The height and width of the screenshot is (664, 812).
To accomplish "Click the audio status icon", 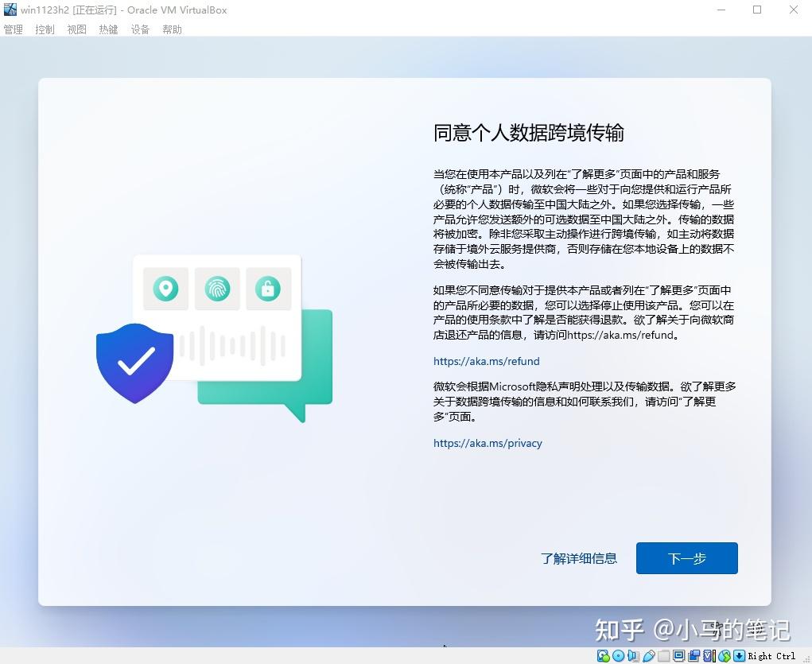I will tap(631, 655).
